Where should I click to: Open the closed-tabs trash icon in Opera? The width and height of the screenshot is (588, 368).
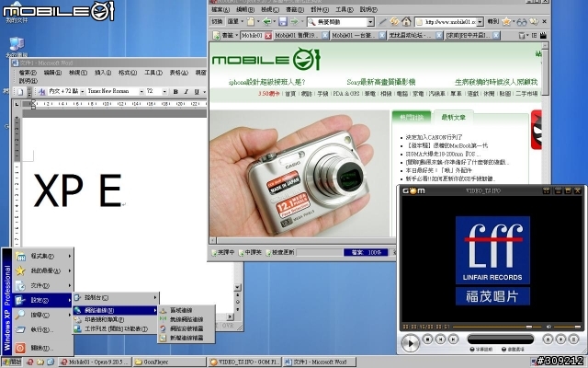point(522,35)
